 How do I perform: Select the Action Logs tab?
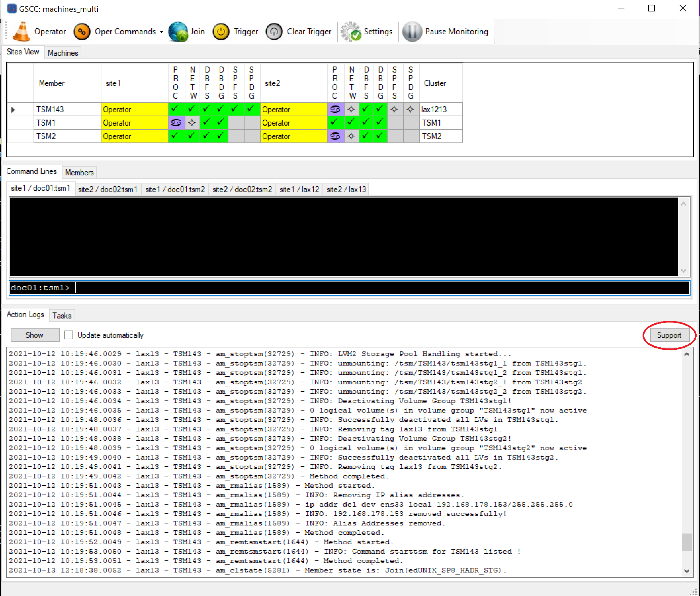click(25, 314)
